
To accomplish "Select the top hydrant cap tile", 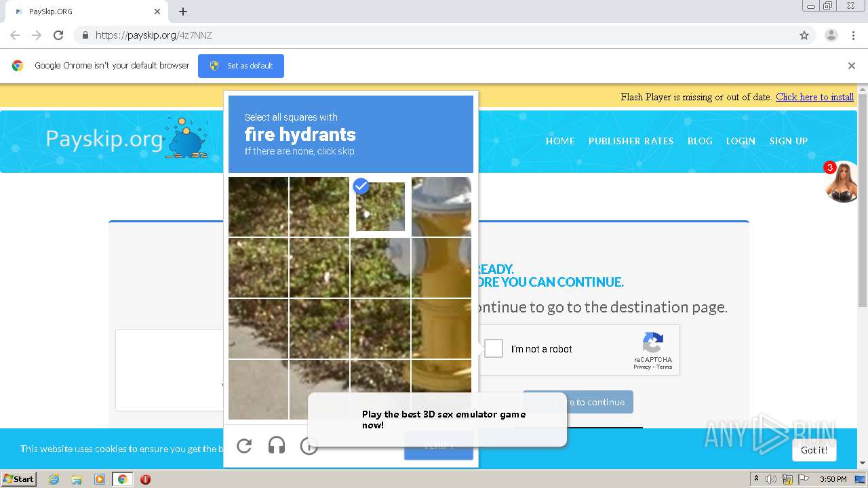I will tap(441, 207).
